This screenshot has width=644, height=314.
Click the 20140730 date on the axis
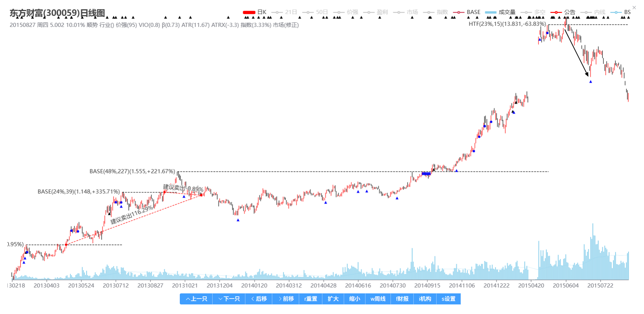point(393,286)
